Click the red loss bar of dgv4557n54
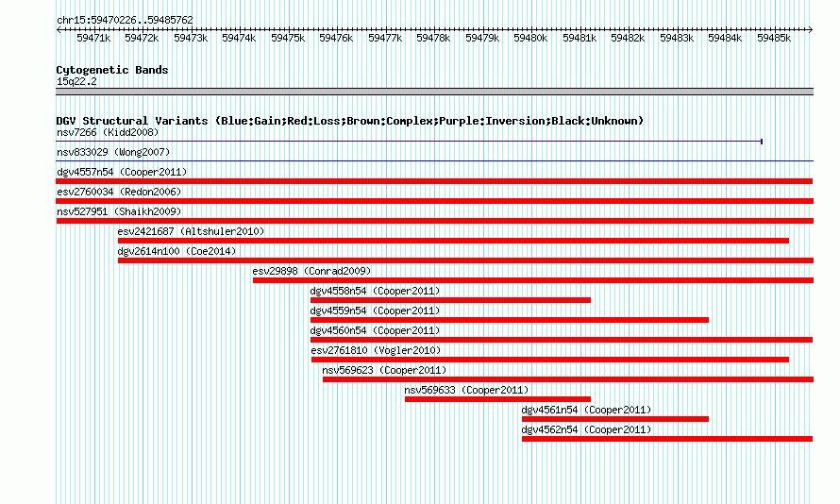This screenshot has height=504, width=840. 434,181
